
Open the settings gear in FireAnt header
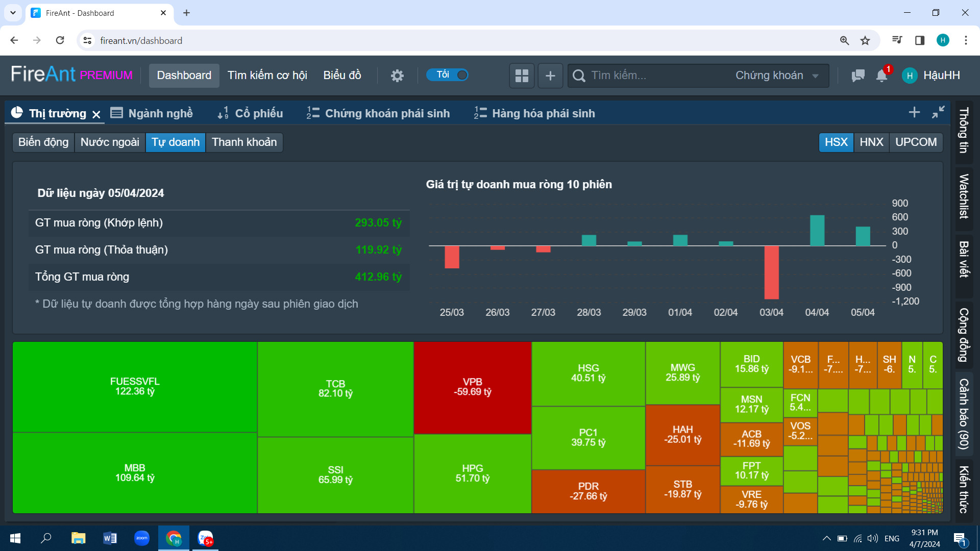pyautogui.click(x=397, y=76)
